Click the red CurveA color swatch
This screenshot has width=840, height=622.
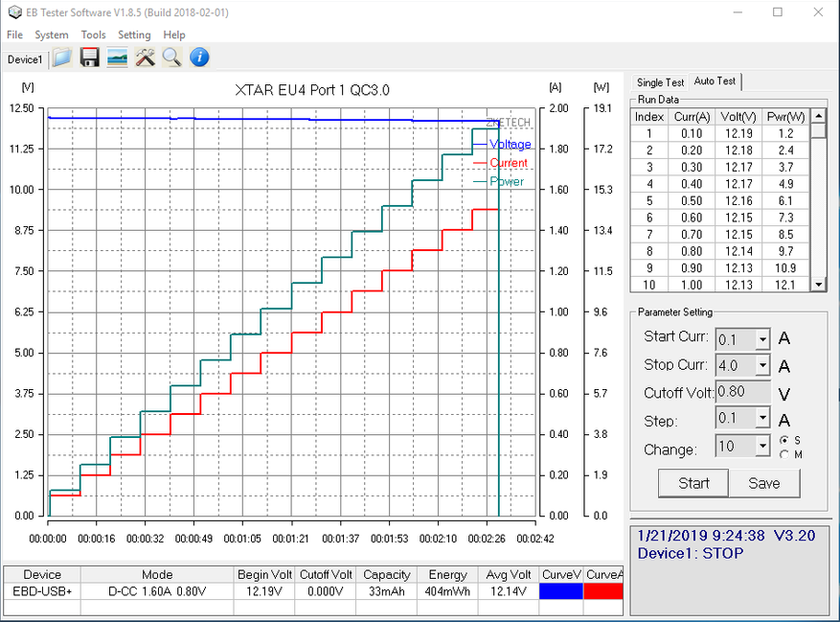(x=603, y=591)
